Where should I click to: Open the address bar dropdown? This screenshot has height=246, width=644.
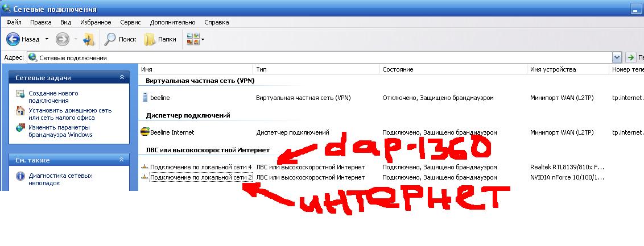[617, 57]
